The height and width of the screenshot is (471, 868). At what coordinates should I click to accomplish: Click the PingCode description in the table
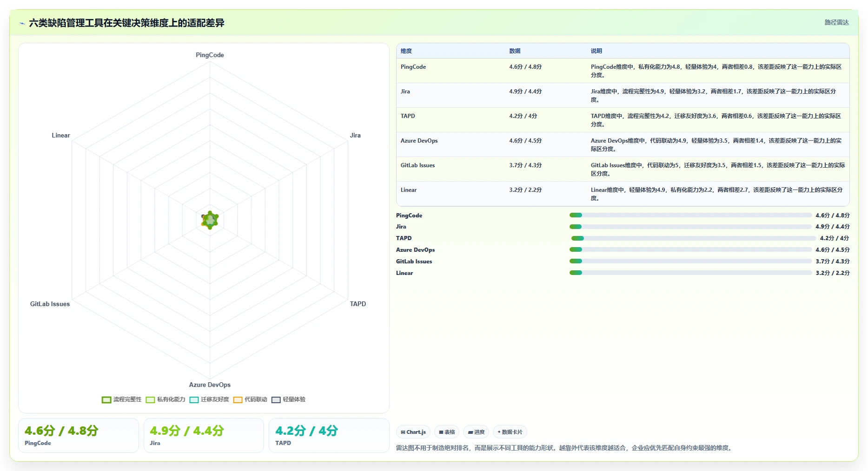point(716,71)
